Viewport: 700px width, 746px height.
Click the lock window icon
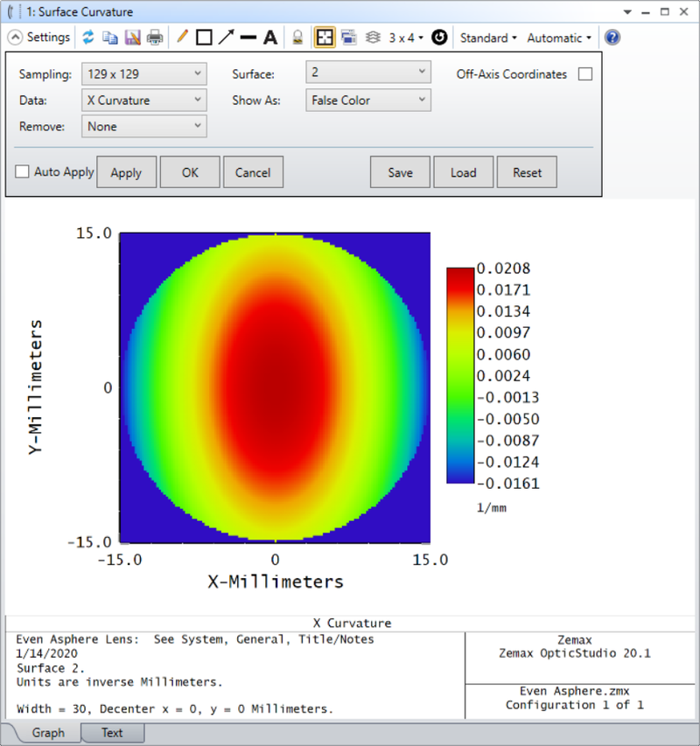click(x=297, y=38)
